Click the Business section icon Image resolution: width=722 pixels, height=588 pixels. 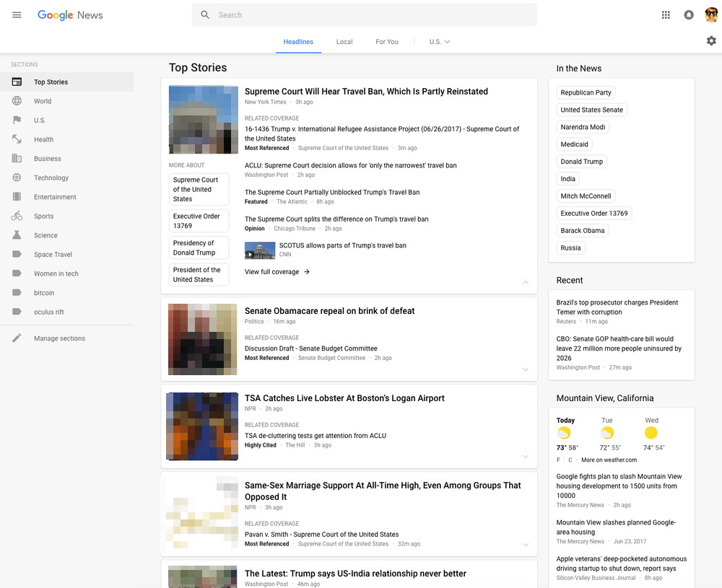tap(17, 158)
